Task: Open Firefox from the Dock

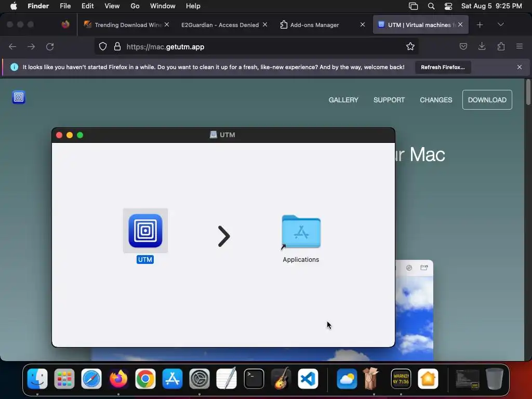Action: (x=118, y=379)
